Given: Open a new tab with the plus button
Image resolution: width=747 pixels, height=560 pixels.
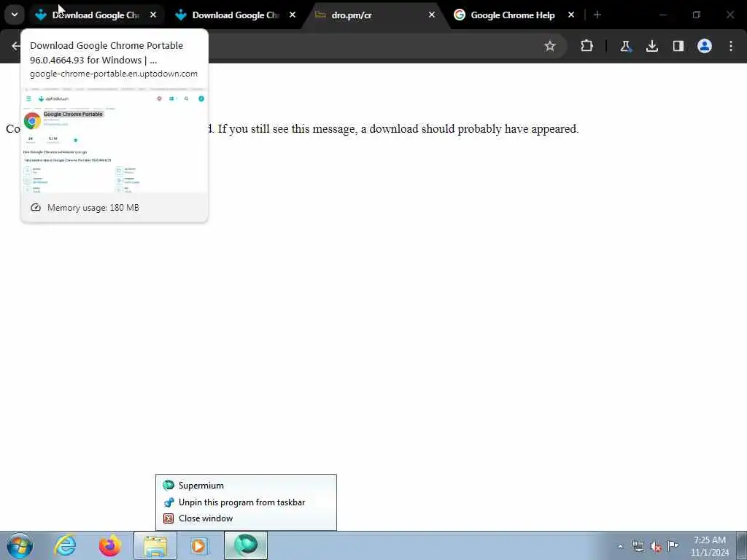Looking at the screenshot, I should coord(597,15).
